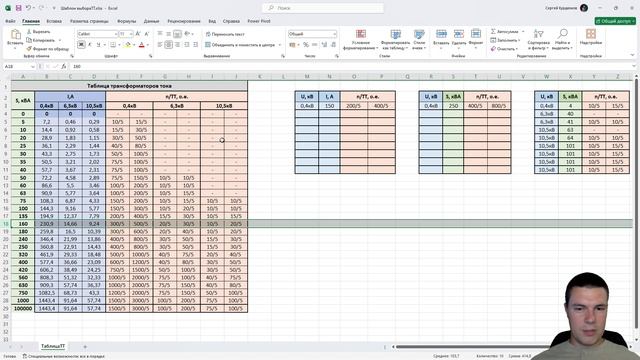The width and height of the screenshot is (640, 360).
Task: Open the fill color dropdown arrow
Action: click(x=133, y=45)
